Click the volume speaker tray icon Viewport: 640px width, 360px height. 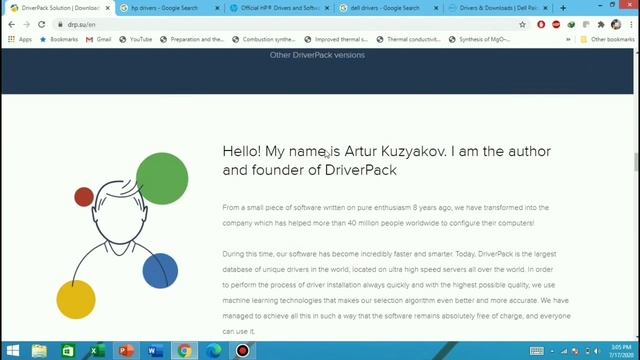coord(598,351)
